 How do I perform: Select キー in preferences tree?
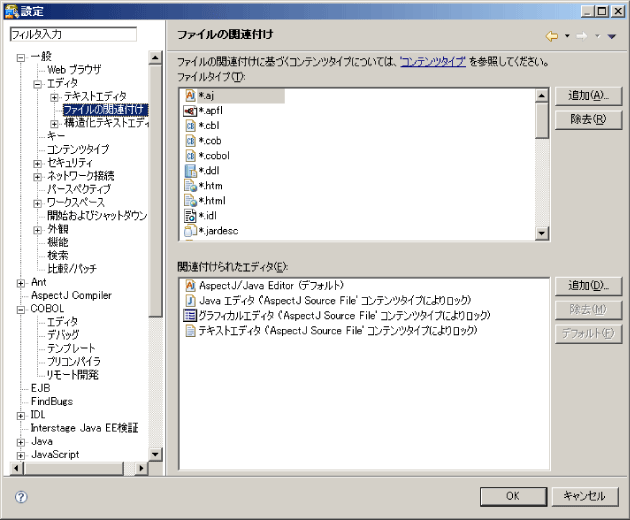pos(55,136)
